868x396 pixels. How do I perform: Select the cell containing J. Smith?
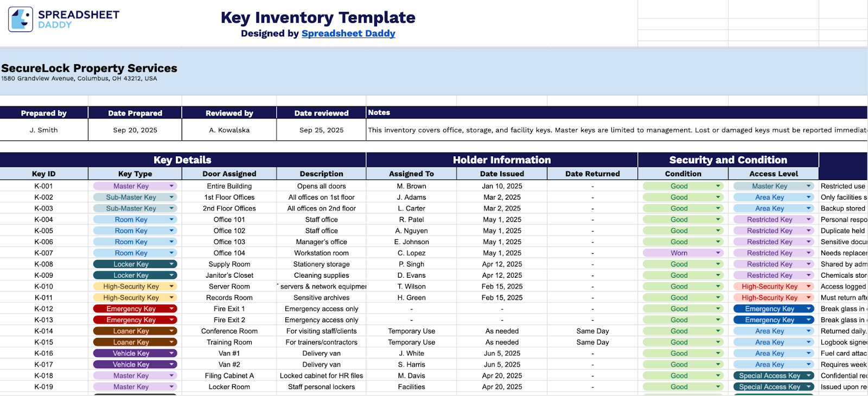click(43, 130)
